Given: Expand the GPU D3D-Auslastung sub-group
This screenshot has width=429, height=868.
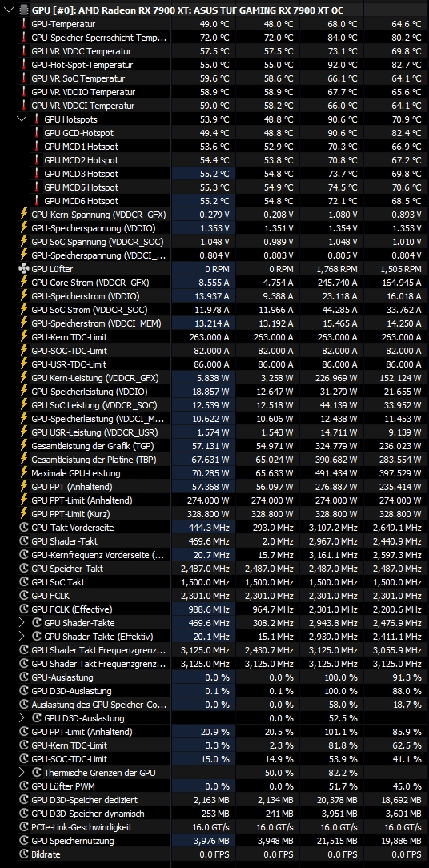Looking at the screenshot, I should click(22, 718).
